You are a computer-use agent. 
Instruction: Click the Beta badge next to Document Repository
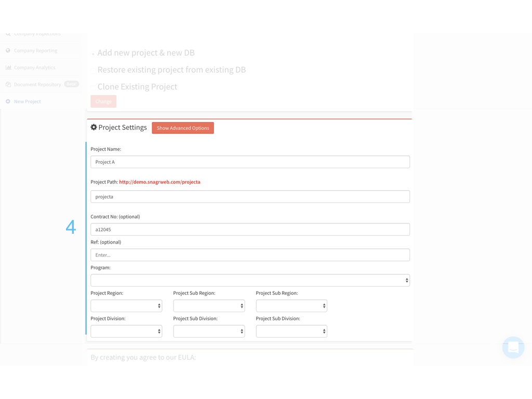72,84
